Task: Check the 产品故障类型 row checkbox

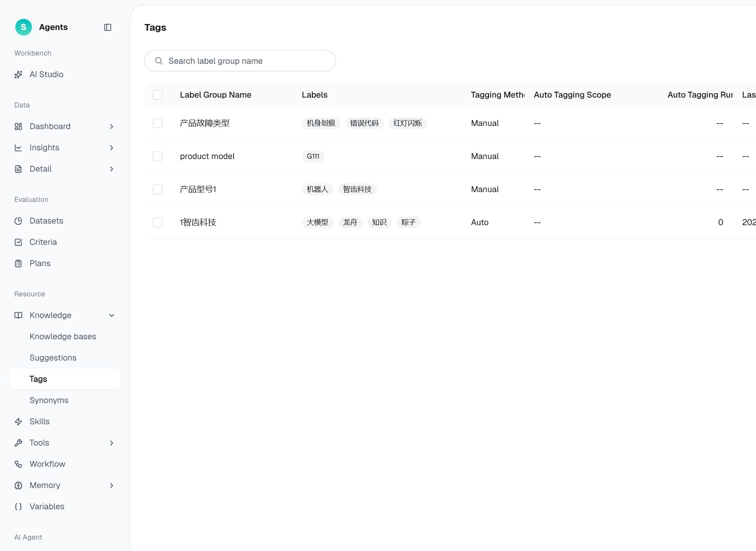Action: click(x=157, y=123)
